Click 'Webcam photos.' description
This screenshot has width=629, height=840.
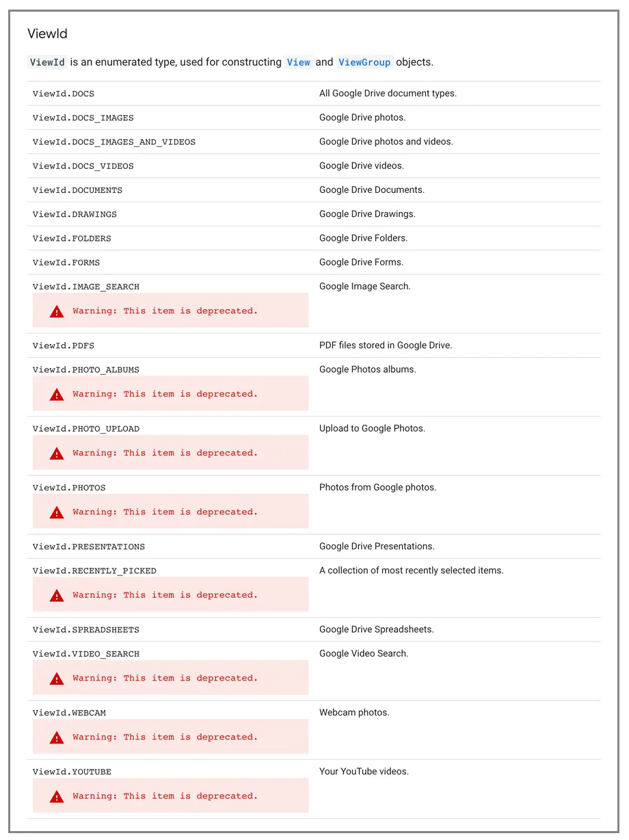click(x=354, y=712)
